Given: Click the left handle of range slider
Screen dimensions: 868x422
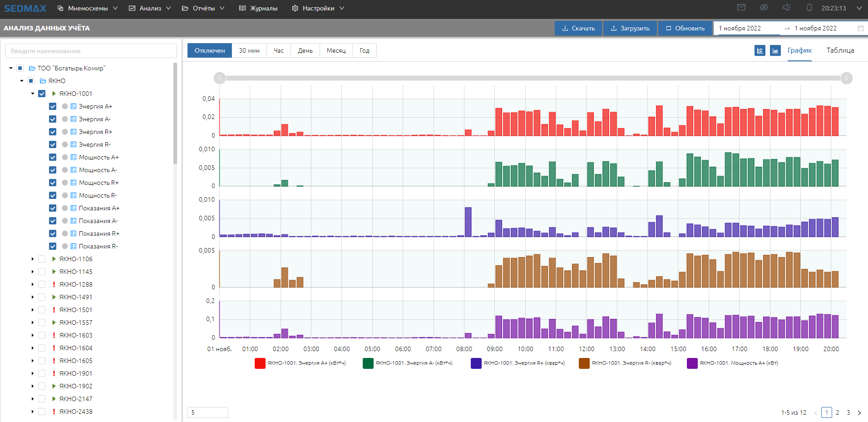Looking at the screenshot, I should coord(220,78).
